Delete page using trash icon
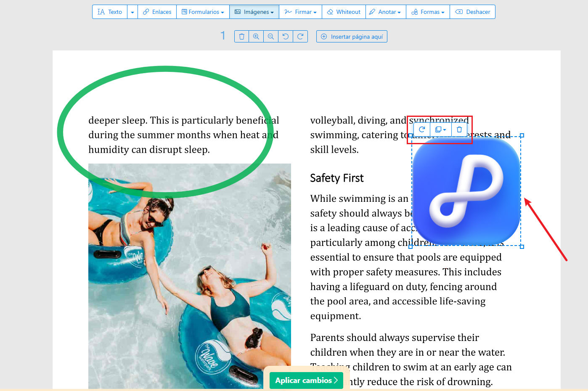588x391 pixels. tap(241, 37)
